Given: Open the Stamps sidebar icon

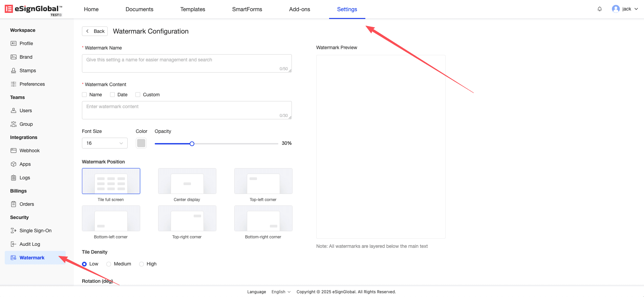Looking at the screenshot, I should point(14,71).
